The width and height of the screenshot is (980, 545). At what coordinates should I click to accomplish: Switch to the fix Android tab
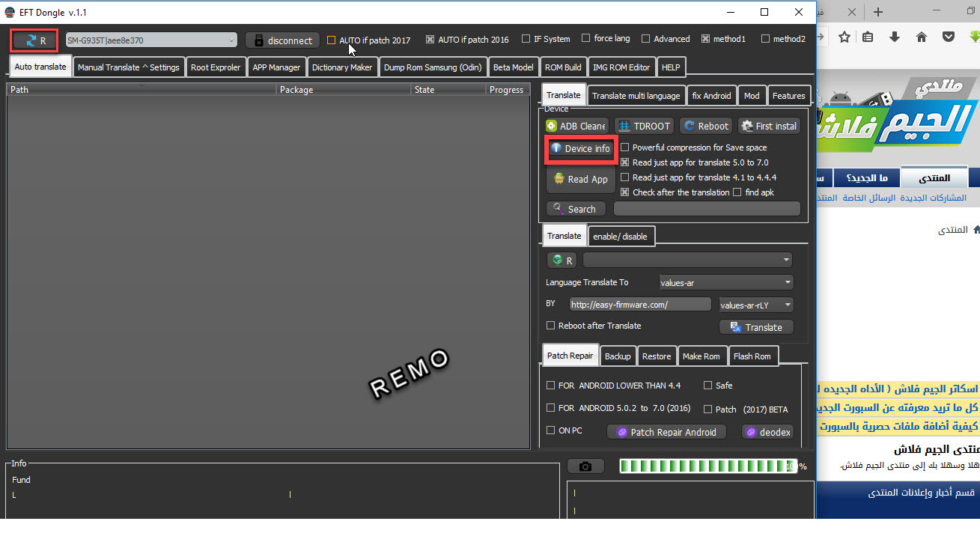tap(711, 96)
